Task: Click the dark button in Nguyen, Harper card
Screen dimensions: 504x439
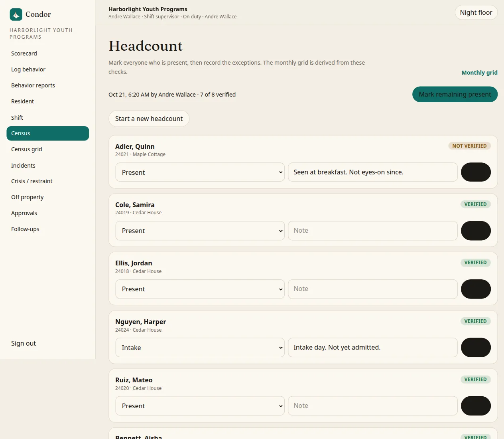Action: (476, 348)
